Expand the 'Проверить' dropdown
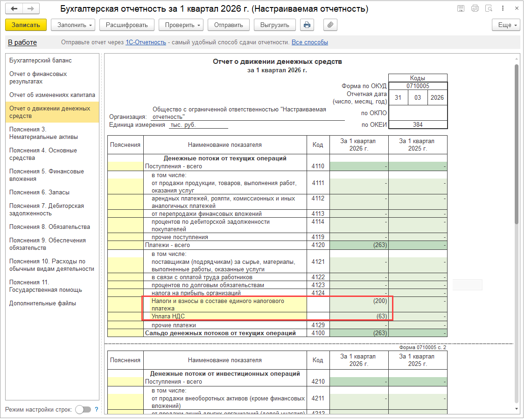Screen dimensions: 525x420 pyautogui.click(x=181, y=25)
